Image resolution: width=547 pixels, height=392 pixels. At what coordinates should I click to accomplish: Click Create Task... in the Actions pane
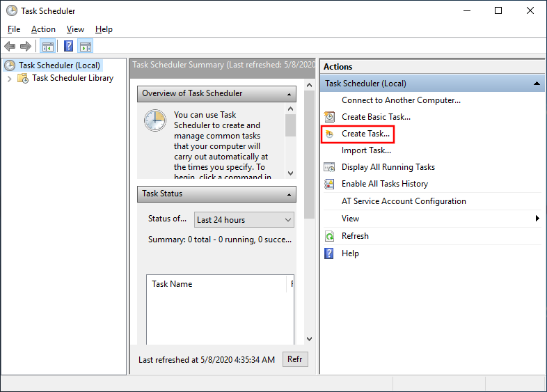coord(365,133)
